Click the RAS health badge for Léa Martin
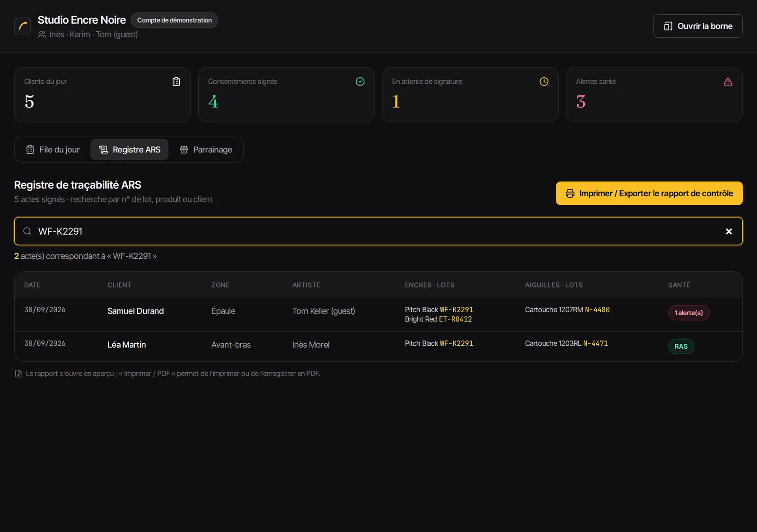Screen dimensions: 757x532 pos(681,347)
